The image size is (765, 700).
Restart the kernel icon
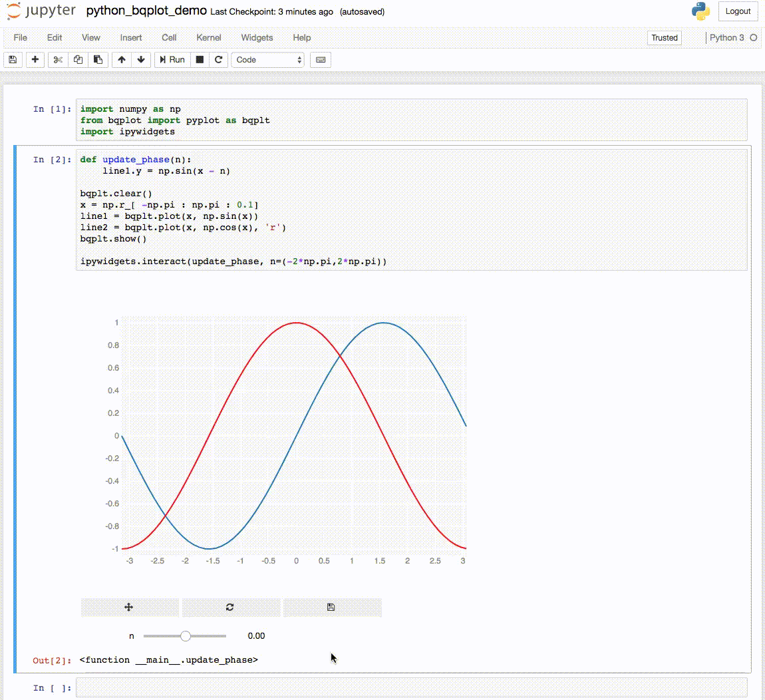point(218,60)
